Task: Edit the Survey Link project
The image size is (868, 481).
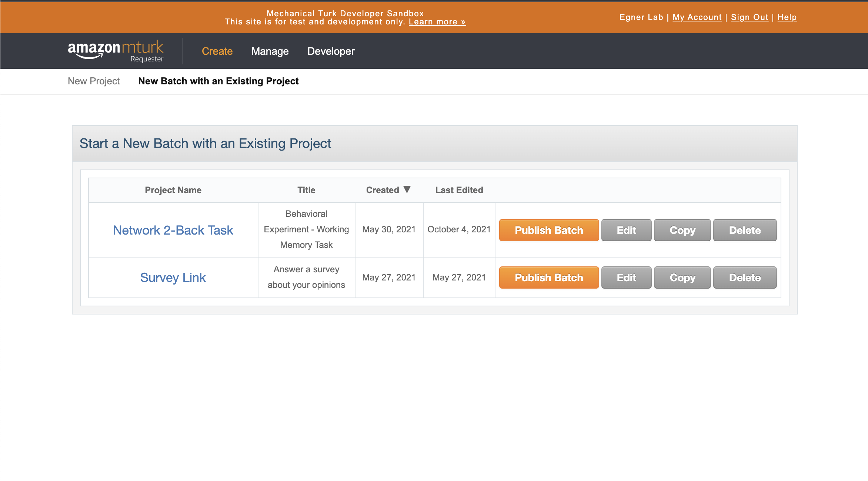Action: click(x=626, y=277)
